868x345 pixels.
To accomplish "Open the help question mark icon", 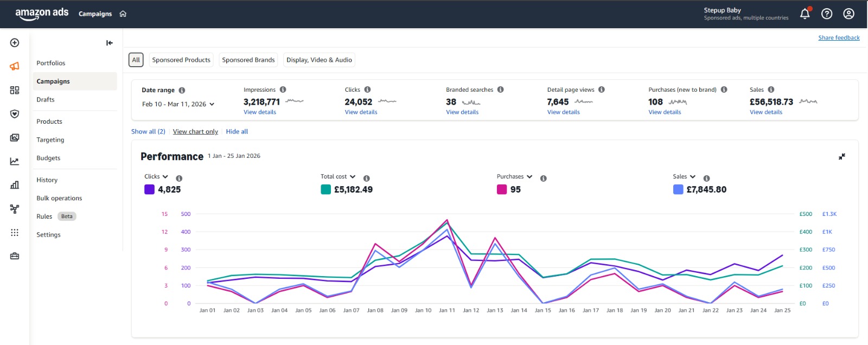I will (827, 14).
